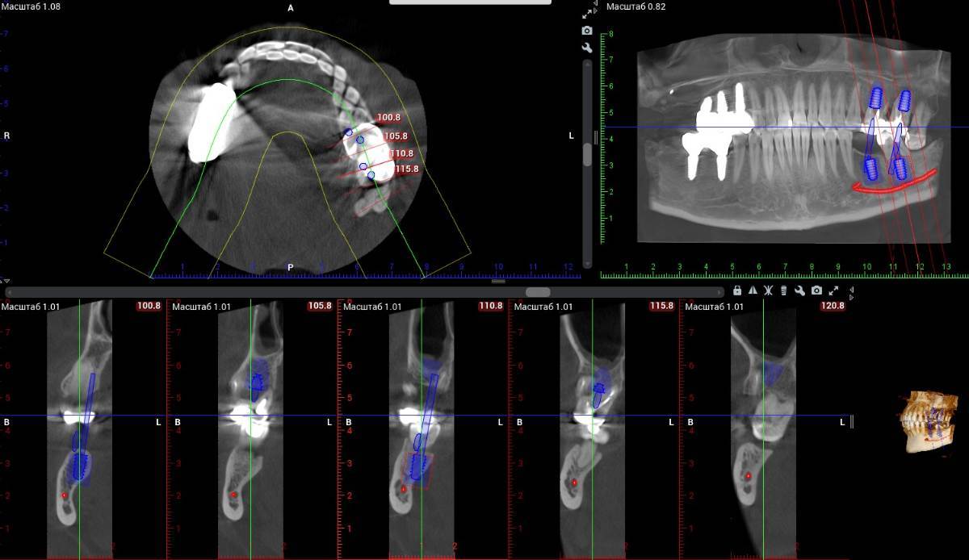Click the mirror triangle icon in cross-section toolbar

click(753, 290)
